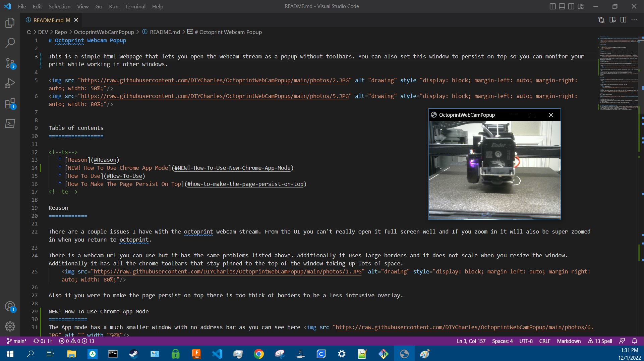This screenshot has height=361, width=644.
Task: Follow the #how-to-make-the-page-persist-on-top link
Action: click(245, 184)
